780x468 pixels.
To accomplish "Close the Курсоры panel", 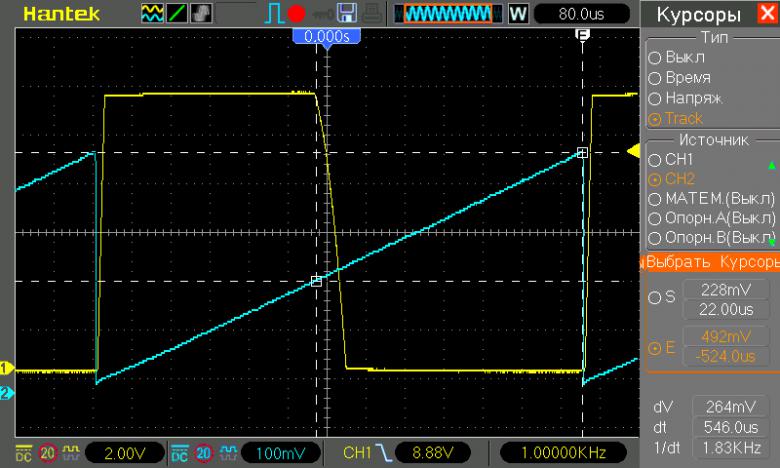I will pos(764,15).
